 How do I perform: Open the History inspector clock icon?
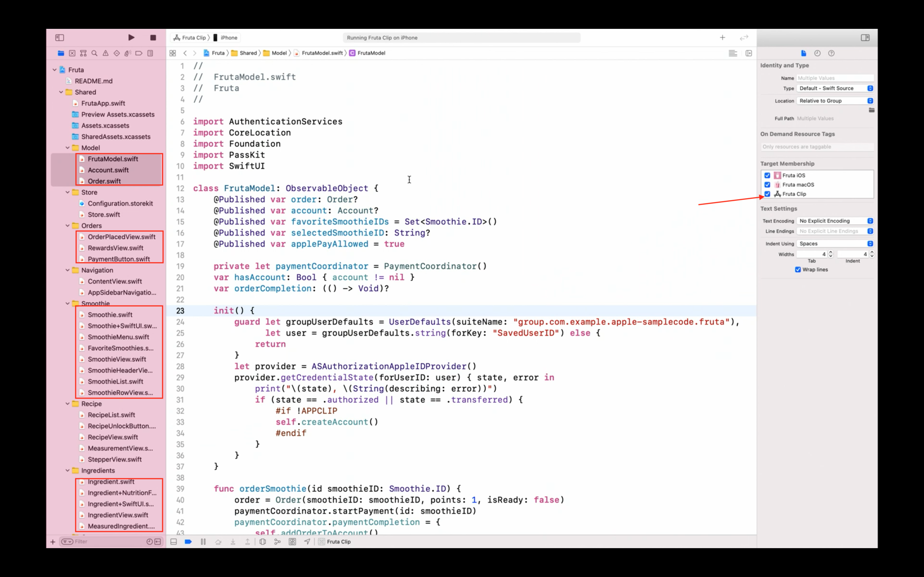(817, 53)
